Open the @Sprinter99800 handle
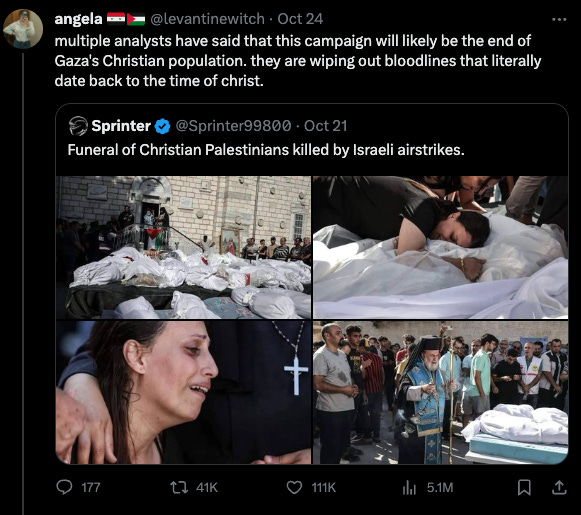The image size is (581, 515). coord(233,126)
